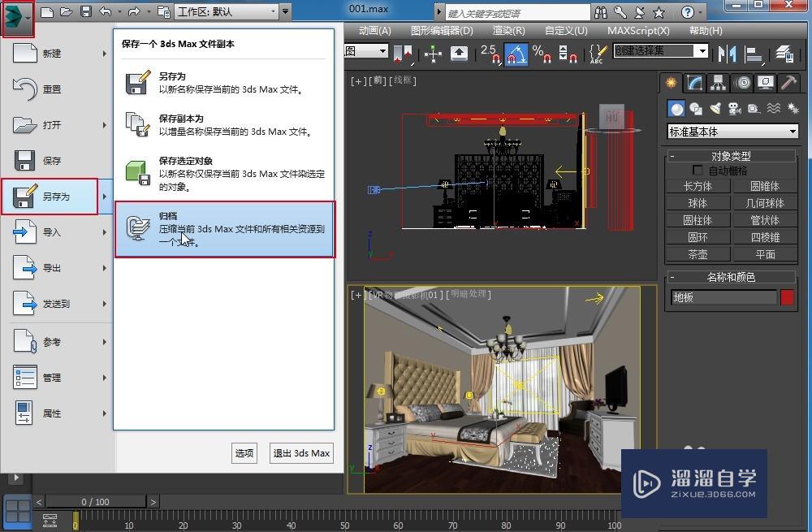
Task: Collapse the 名称和颜色 rollout
Action: coord(732,277)
